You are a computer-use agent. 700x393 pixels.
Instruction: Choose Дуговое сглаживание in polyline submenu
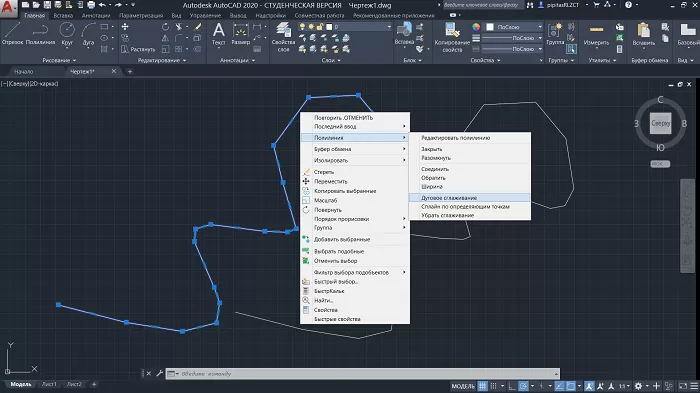point(470,197)
